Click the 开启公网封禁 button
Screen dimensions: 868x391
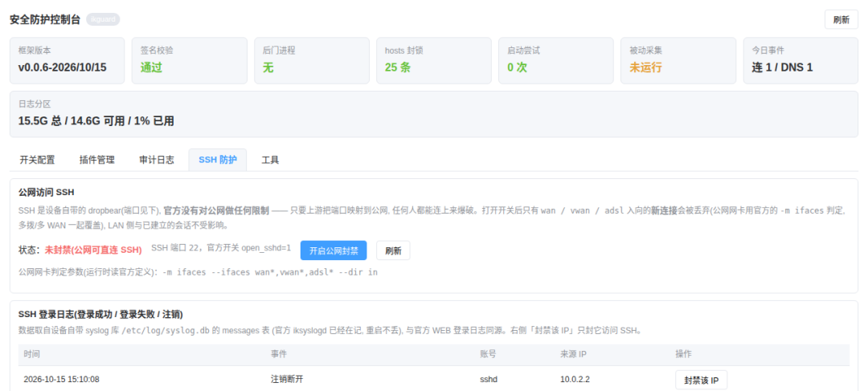pos(334,250)
